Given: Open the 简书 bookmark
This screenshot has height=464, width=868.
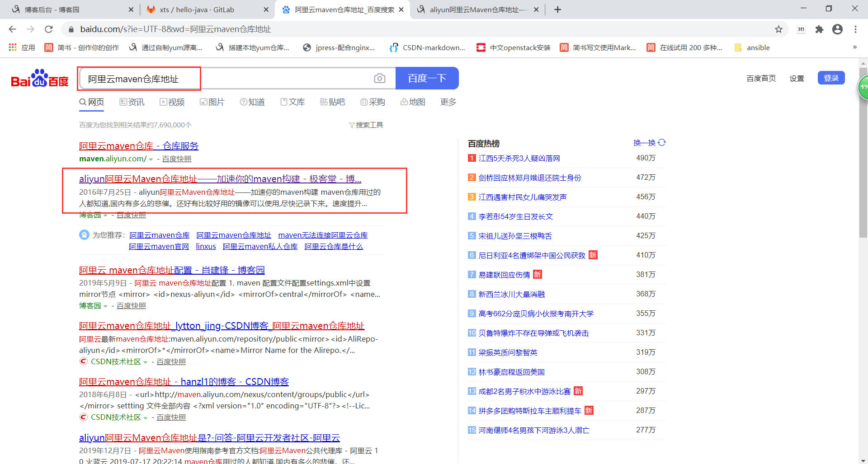Looking at the screenshot, I should pos(81,47).
